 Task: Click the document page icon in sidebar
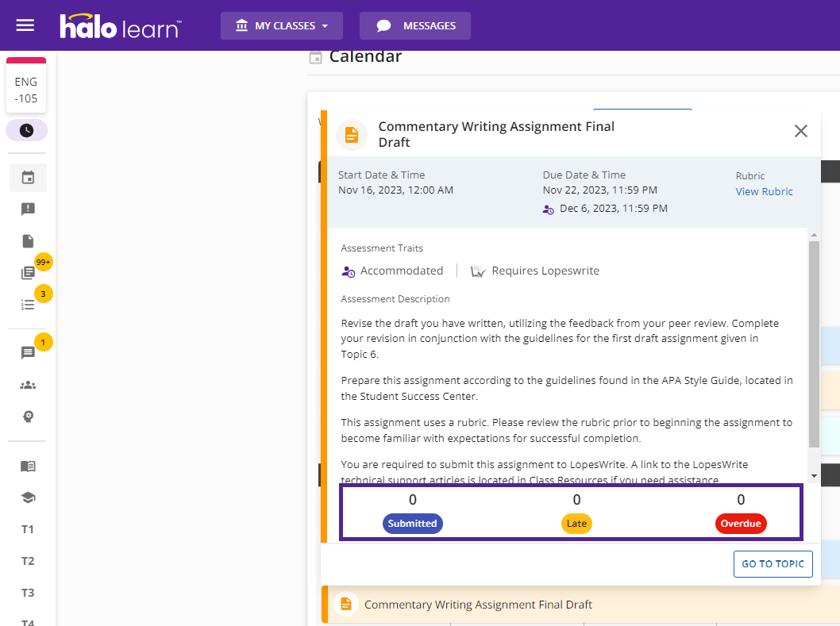coord(28,241)
